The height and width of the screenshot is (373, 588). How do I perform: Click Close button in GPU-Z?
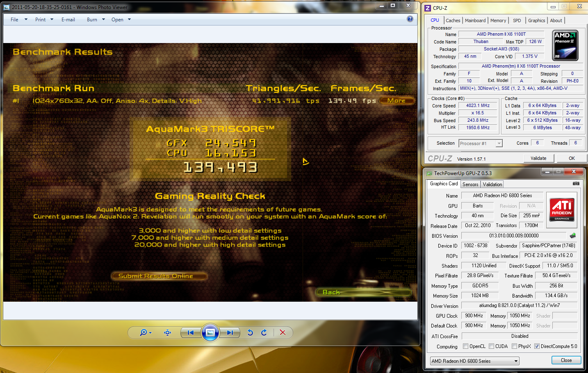566,360
